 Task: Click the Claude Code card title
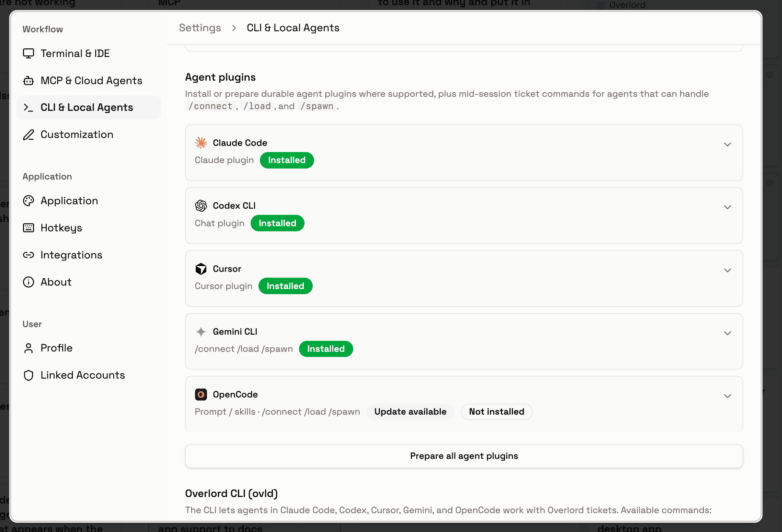240,143
